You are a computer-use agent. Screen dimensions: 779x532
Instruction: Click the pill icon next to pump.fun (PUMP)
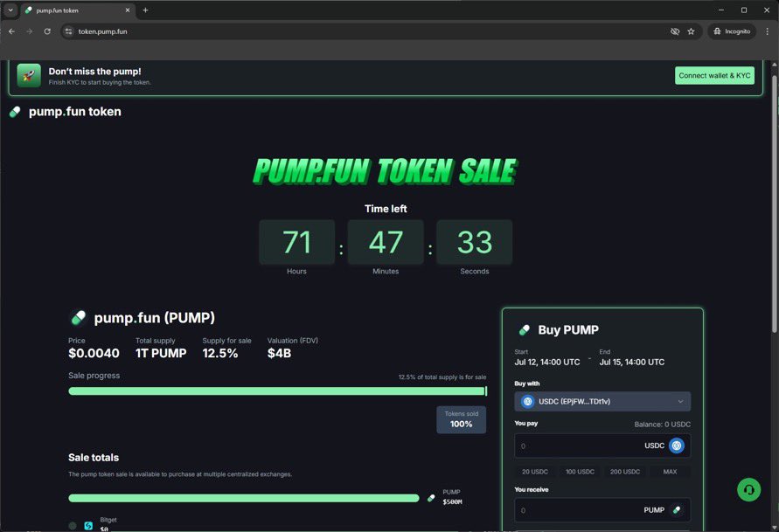tap(78, 318)
